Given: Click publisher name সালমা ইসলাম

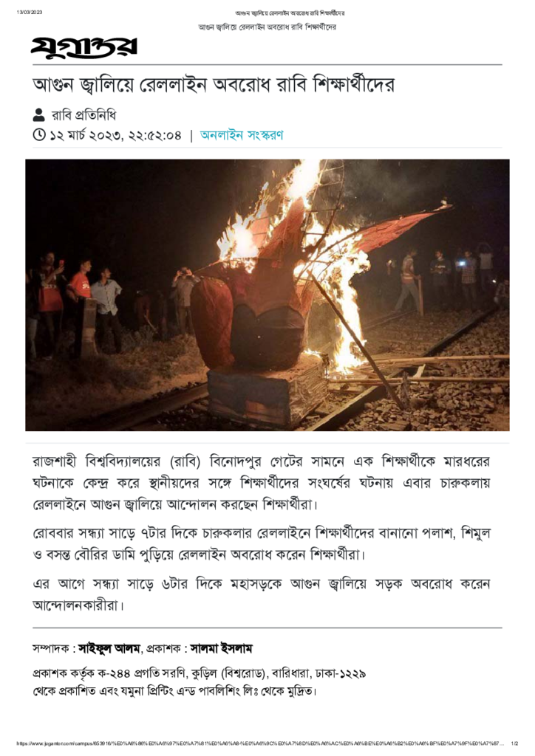Looking at the screenshot, I should coord(222,649).
